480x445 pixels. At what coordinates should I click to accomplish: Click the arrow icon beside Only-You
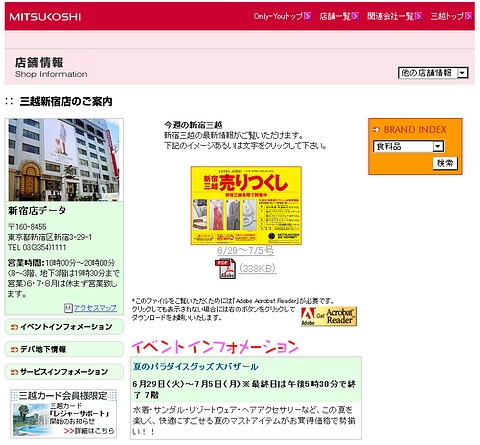(x=308, y=16)
